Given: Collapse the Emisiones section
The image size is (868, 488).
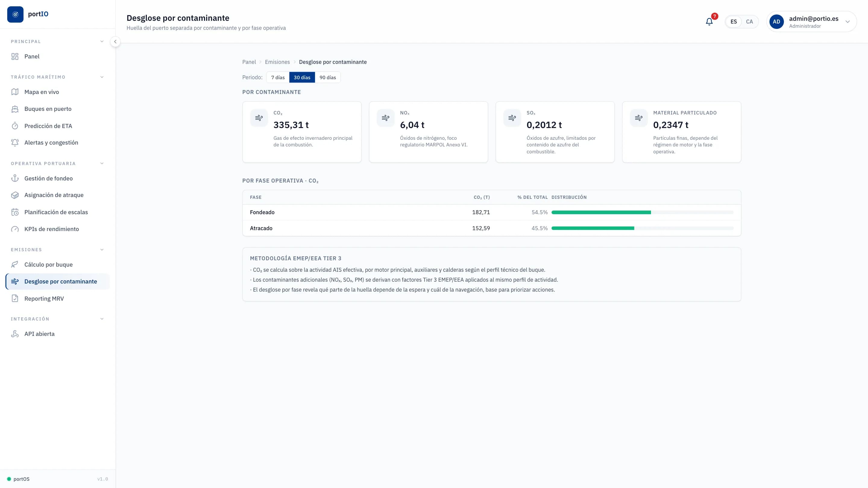Looking at the screenshot, I should [x=102, y=249].
